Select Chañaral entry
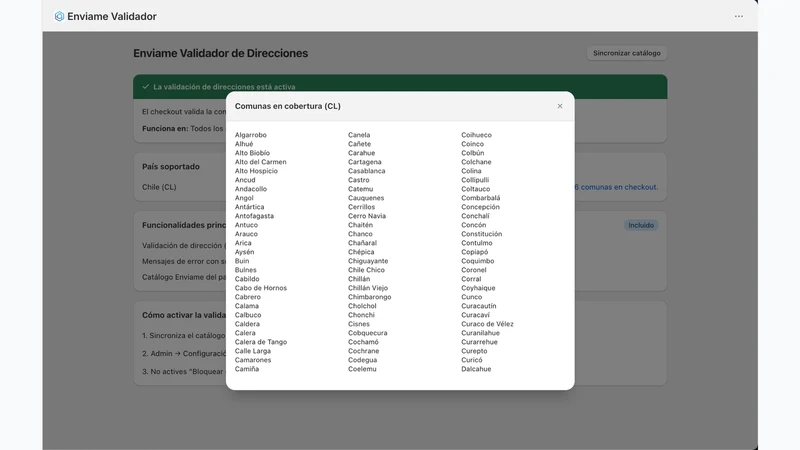Viewport: 800px width, 450px height. (362, 243)
